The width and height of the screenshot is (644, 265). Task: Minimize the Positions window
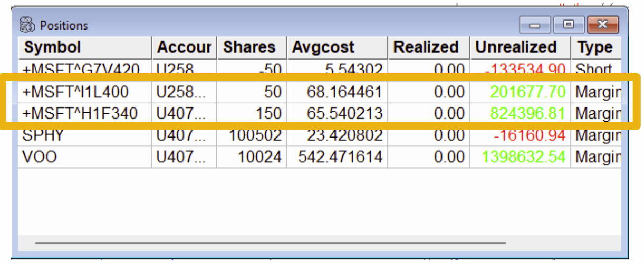(535, 25)
